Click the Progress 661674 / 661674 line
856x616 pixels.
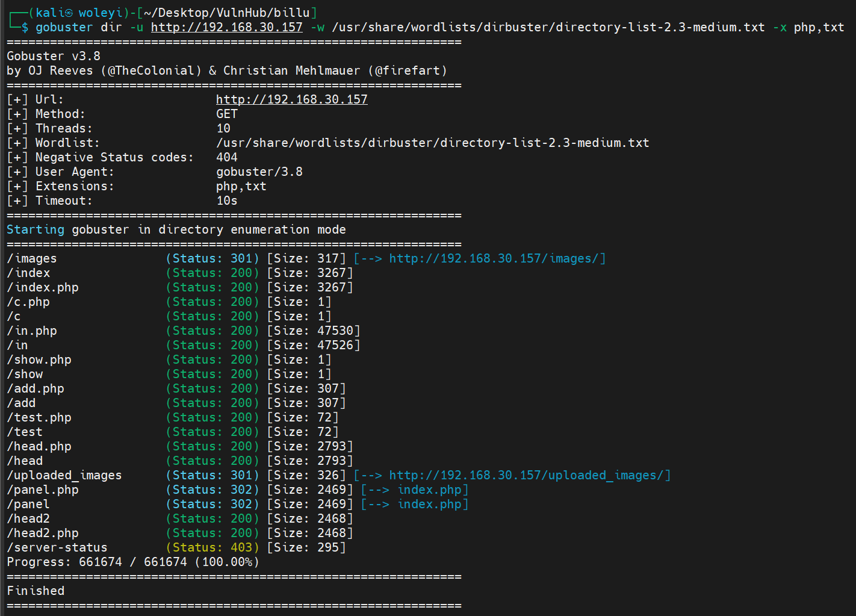click(132, 562)
